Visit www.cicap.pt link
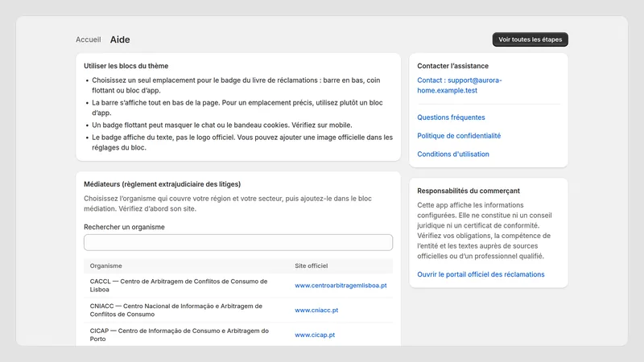 tap(315, 335)
